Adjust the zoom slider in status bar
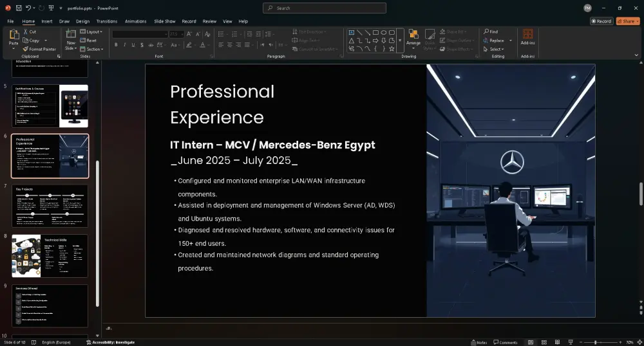 594,342
